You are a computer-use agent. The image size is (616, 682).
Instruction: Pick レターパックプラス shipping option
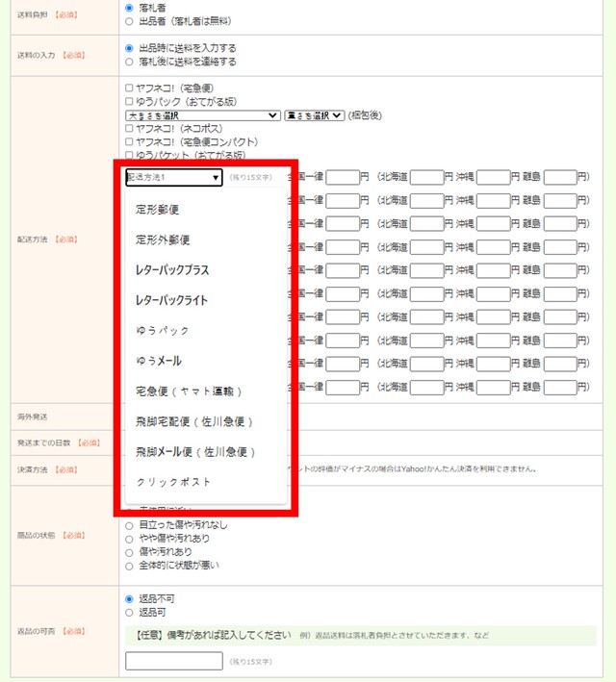[x=172, y=270]
